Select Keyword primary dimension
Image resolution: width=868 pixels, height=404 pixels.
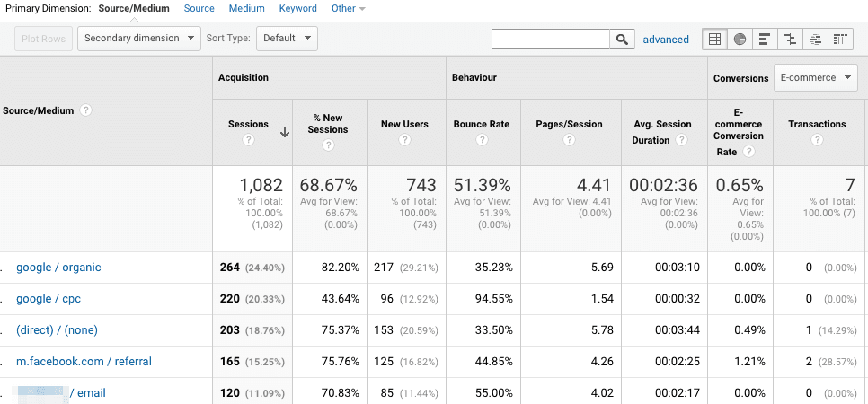297,8
